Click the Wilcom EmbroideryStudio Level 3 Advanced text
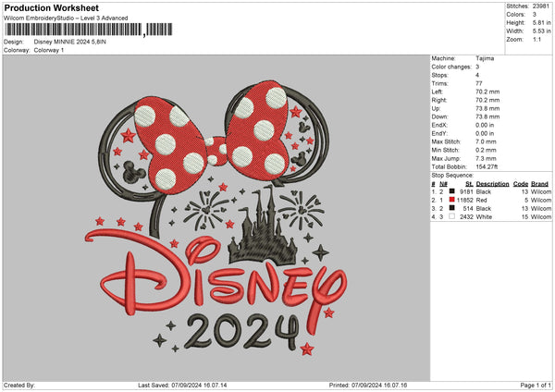Screen dimensions: 555x392 pyautogui.click(x=66, y=18)
